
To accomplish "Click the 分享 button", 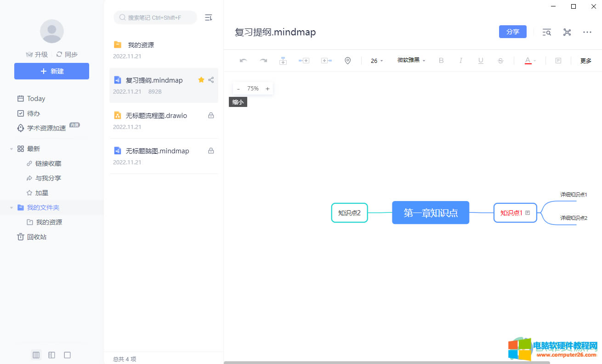I will [x=512, y=32].
